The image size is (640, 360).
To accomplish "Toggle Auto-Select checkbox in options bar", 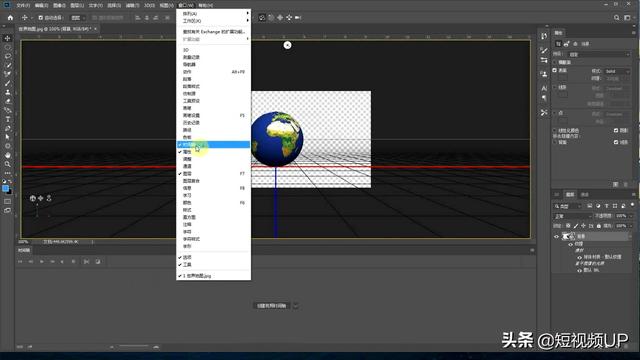I will [x=40, y=18].
